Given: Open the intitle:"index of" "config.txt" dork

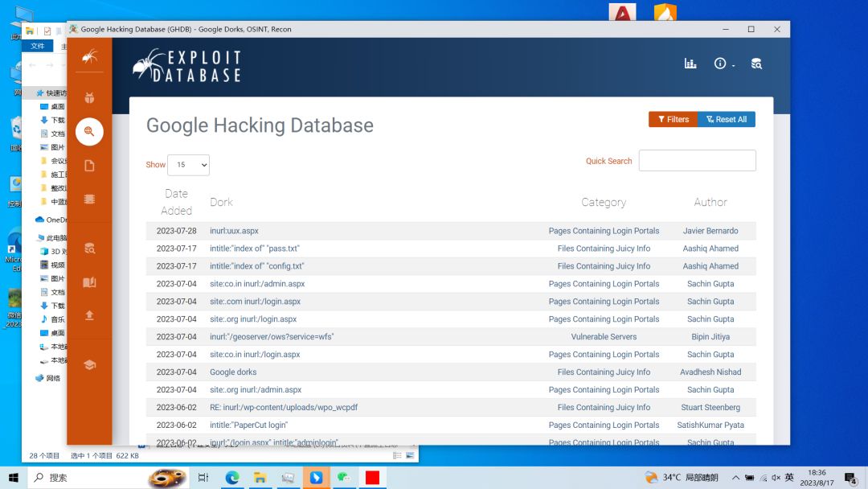Looking at the screenshot, I should point(257,266).
